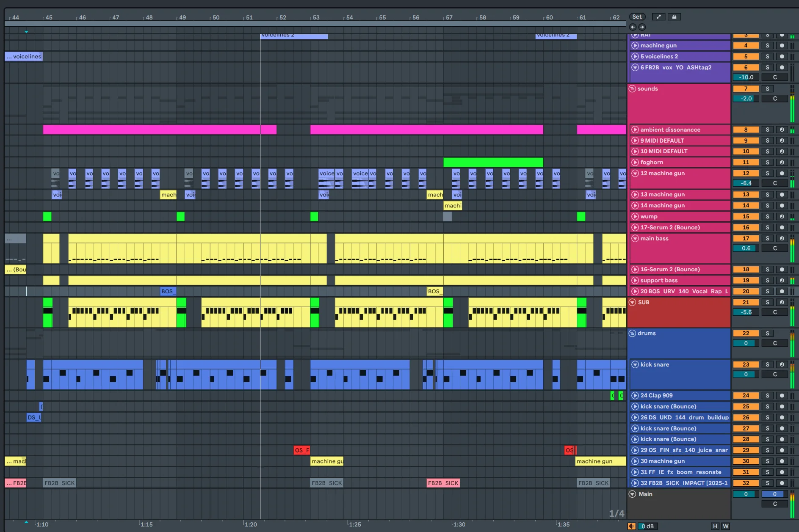The width and height of the screenshot is (799, 532).
Task: Toggle the orange preview waveform icon
Action: (x=631, y=526)
